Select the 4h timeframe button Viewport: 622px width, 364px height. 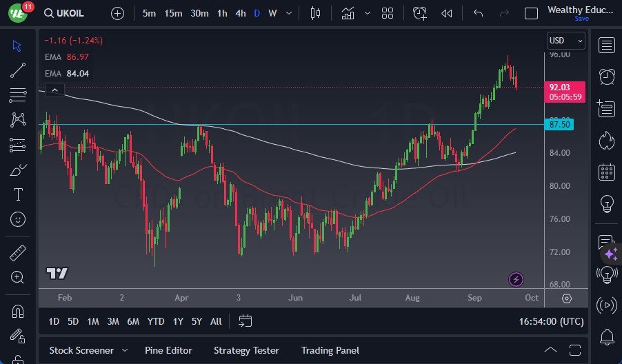click(240, 13)
